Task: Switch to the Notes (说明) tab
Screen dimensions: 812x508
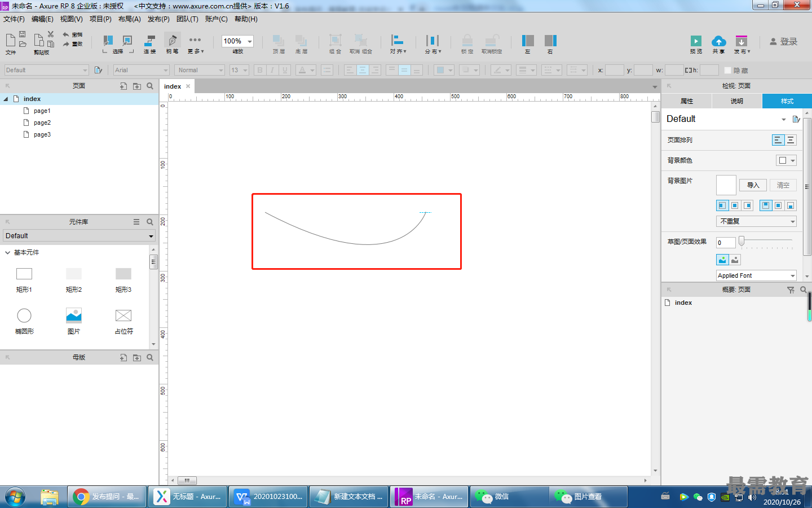Action: [737, 101]
